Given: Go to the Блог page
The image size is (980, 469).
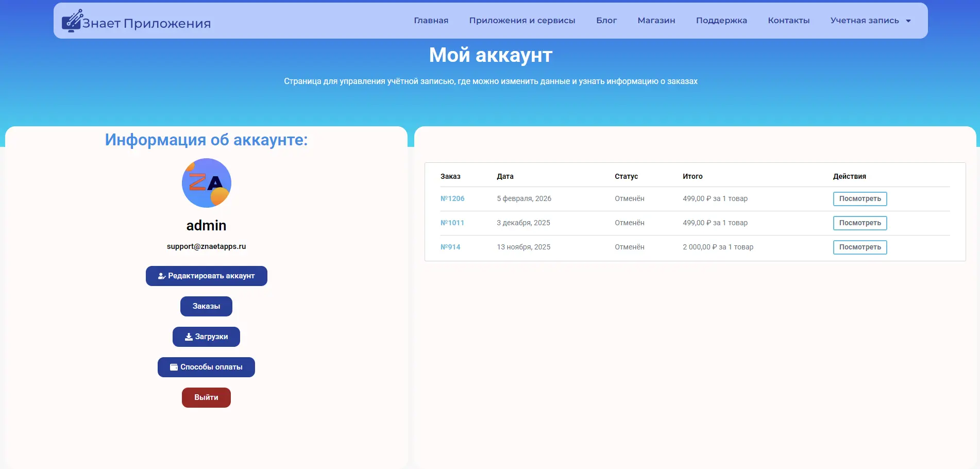Looking at the screenshot, I should (606, 21).
